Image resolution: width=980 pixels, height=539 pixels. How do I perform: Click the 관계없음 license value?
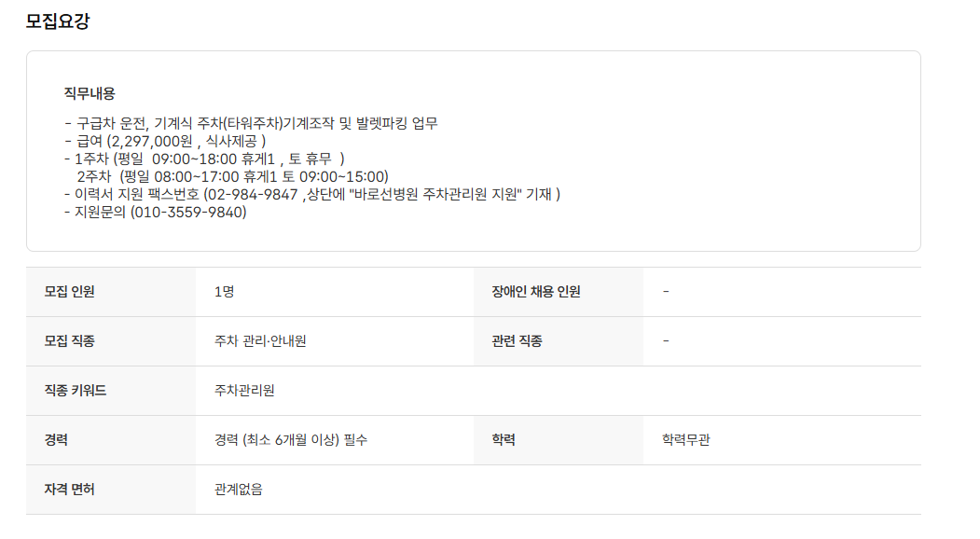point(239,490)
